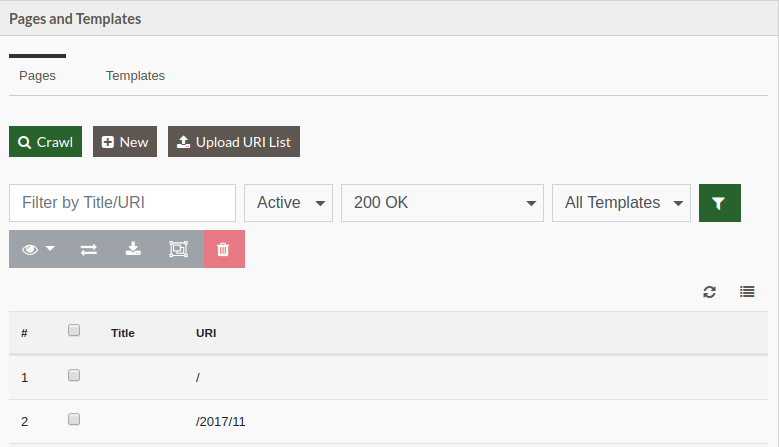Click the green filter funnel button

coord(719,203)
